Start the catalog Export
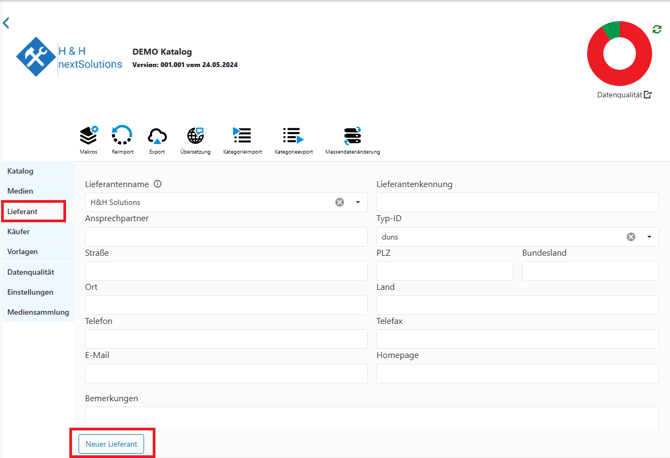This screenshot has height=458, width=670. coord(157,137)
